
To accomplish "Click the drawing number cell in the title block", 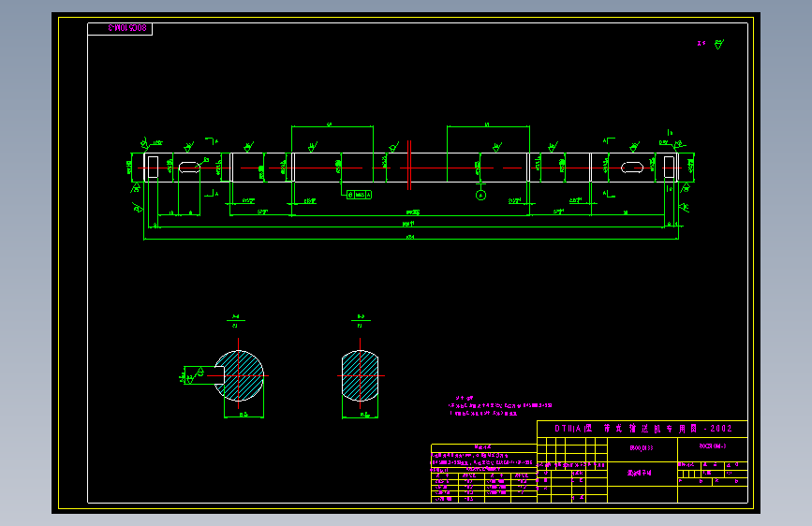I will (x=713, y=446).
